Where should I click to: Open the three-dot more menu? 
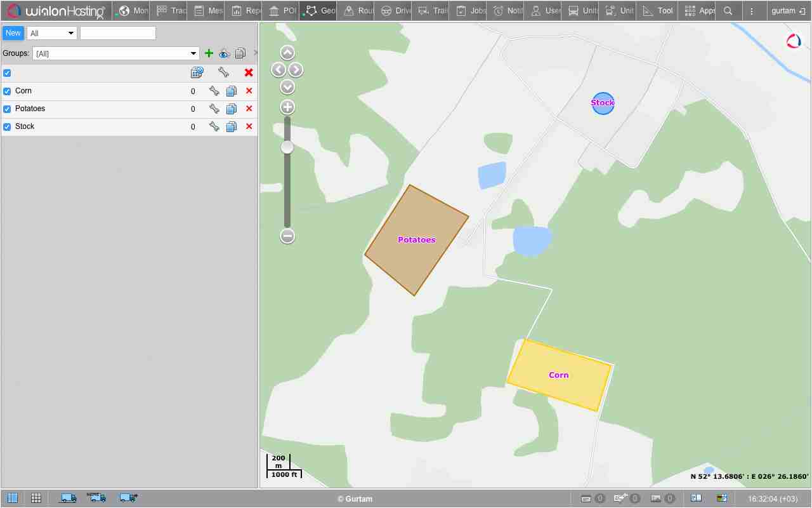752,11
